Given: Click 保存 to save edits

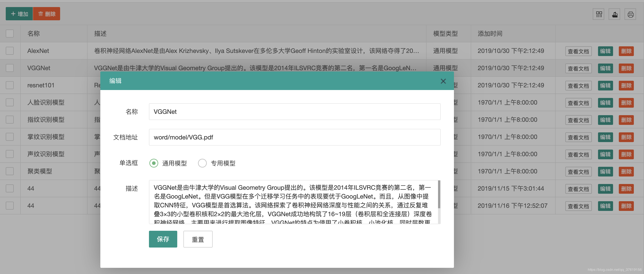Looking at the screenshot, I should pos(163,239).
